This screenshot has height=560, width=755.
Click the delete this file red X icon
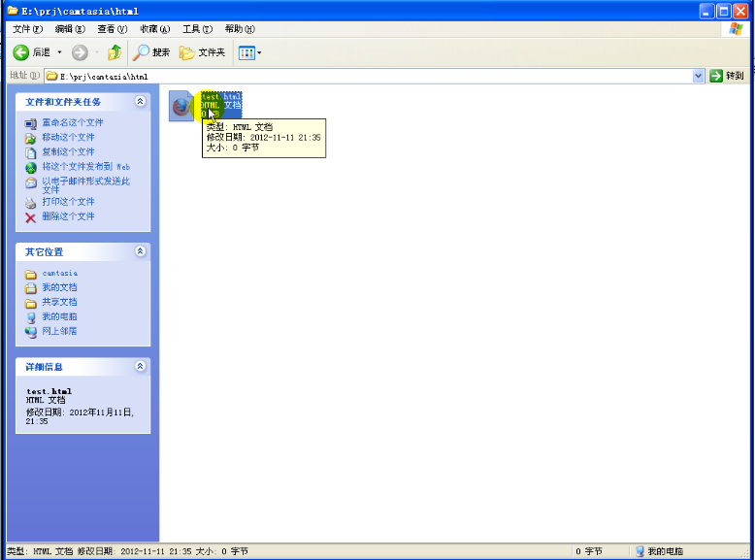click(x=31, y=216)
